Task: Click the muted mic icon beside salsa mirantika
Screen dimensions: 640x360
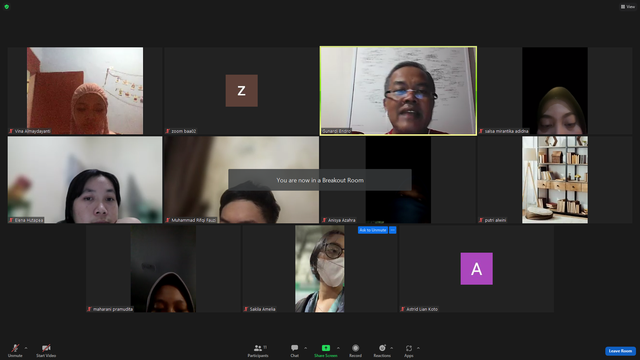Action: tap(481, 131)
